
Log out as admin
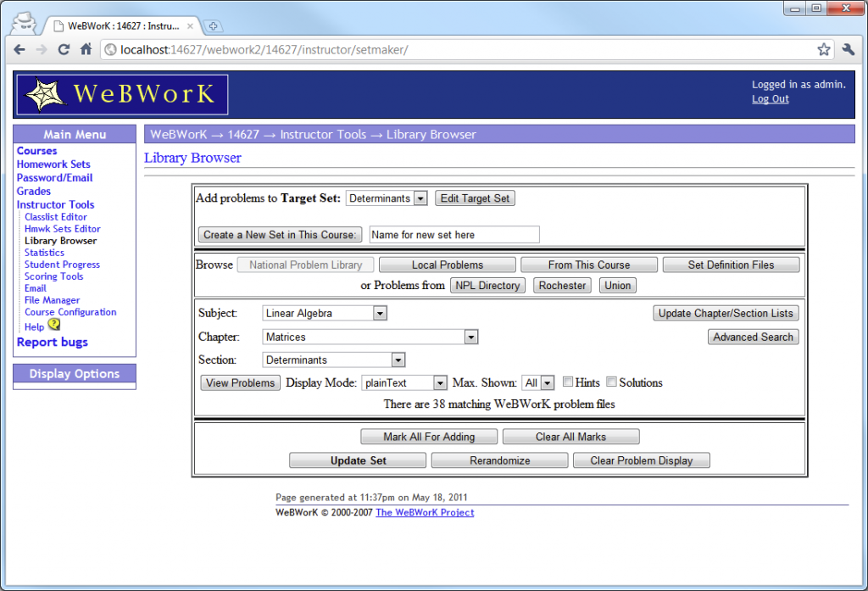[x=769, y=98]
